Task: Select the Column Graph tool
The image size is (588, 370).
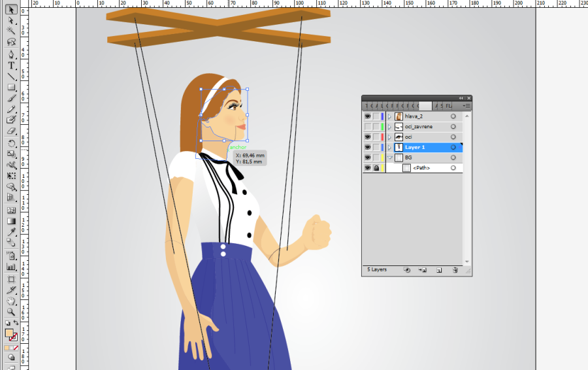Action: pyautogui.click(x=12, y=267)
